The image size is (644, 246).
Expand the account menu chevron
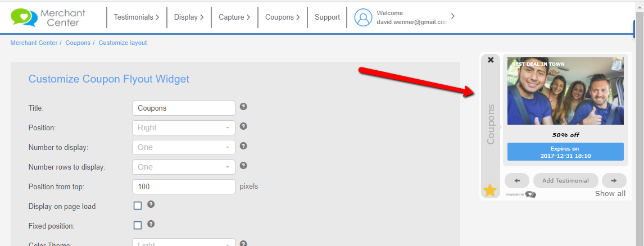(452, 16)
